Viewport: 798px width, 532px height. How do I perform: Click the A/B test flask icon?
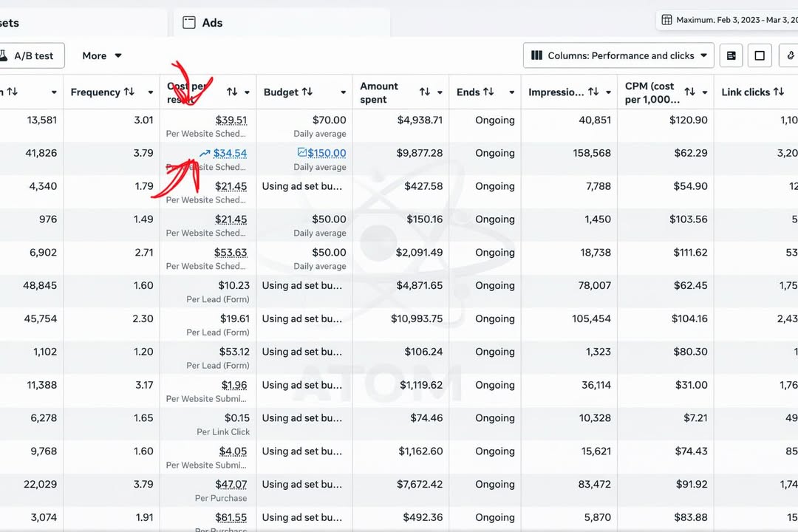click(3, 55)
